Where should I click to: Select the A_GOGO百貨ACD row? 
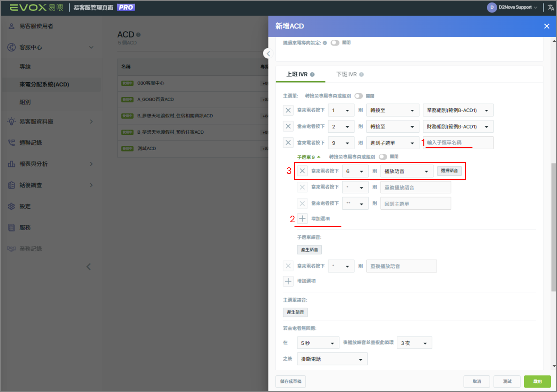tap(193, 100)
